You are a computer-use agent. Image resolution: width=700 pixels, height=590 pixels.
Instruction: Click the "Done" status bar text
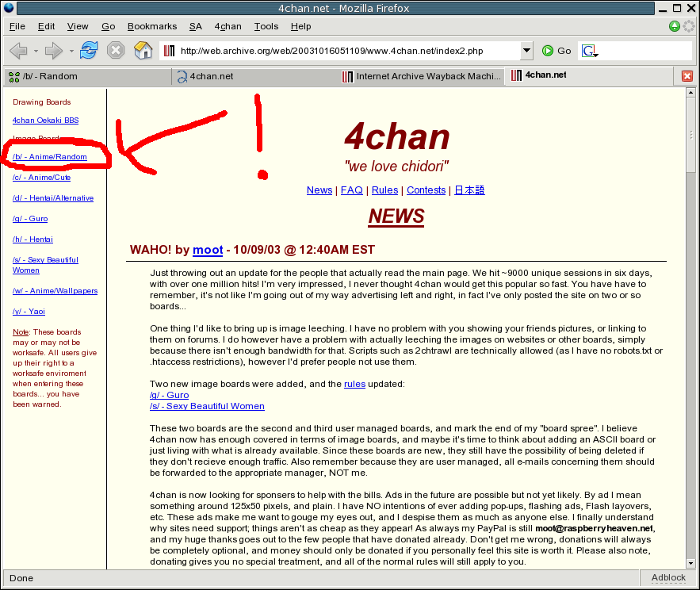pyautogui.click(x=21, y=578)
